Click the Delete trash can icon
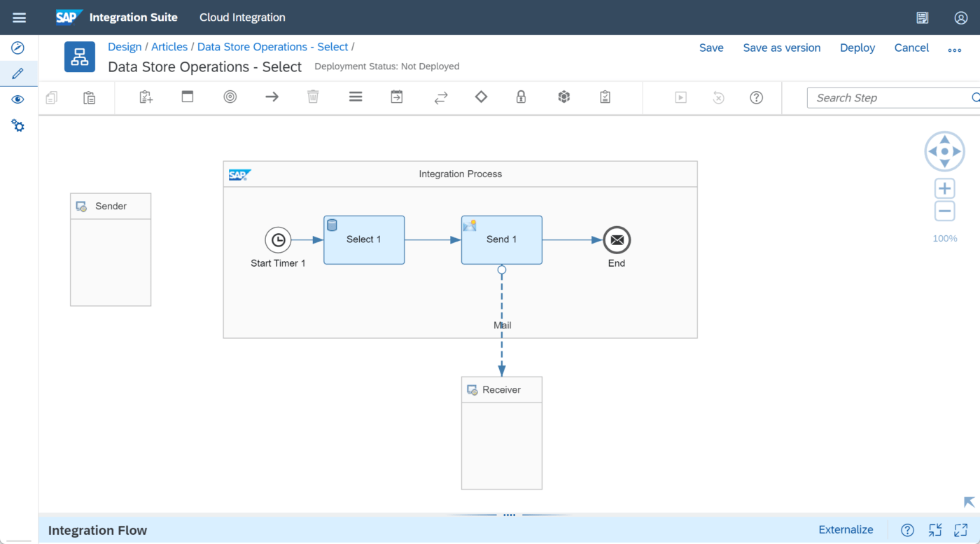The image size is (980, 544). (313, 97)
